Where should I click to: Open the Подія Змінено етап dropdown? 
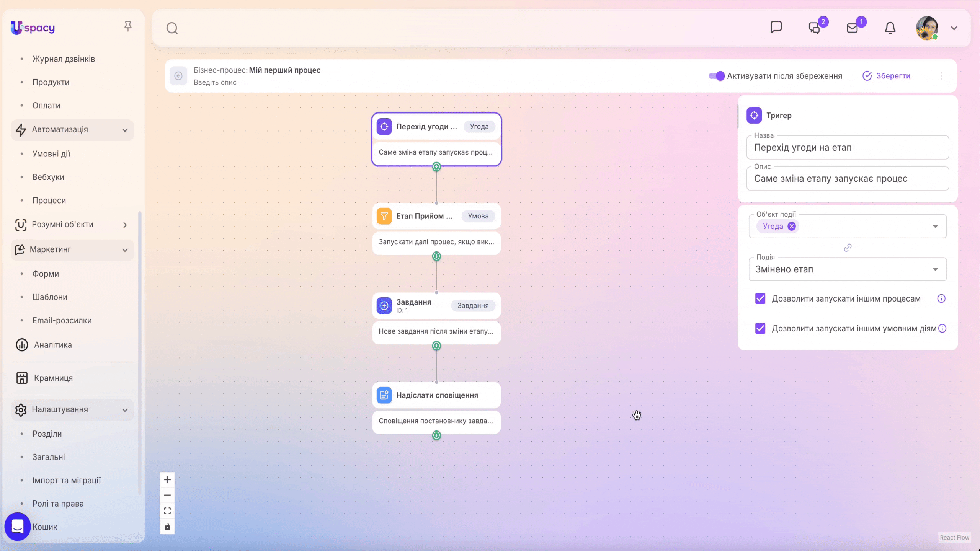click(x=848, y=269)
